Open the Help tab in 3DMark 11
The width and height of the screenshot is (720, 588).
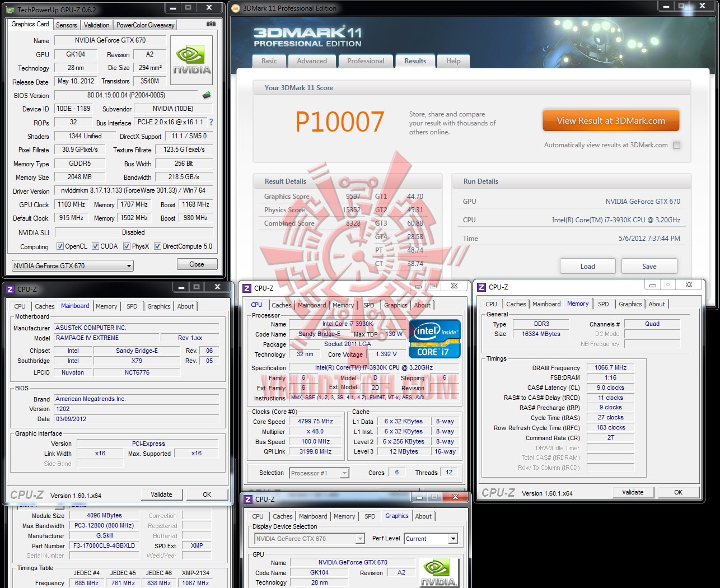click(x=453, y=61)
